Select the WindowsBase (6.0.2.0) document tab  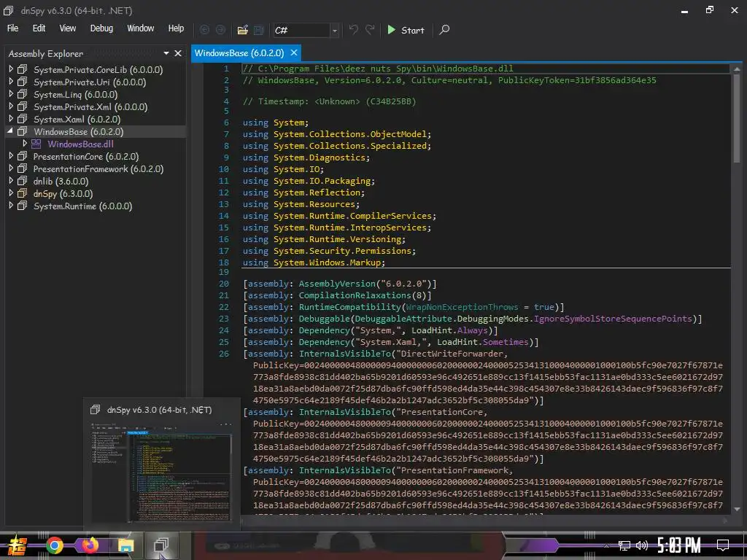pyautogui.click(x=239, y=52)
